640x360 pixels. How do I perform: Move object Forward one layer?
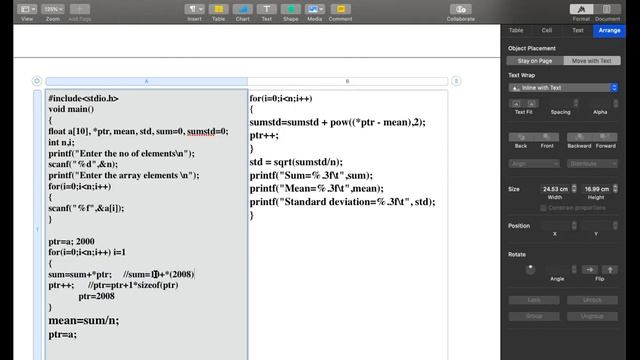click(x=605, y=137)
